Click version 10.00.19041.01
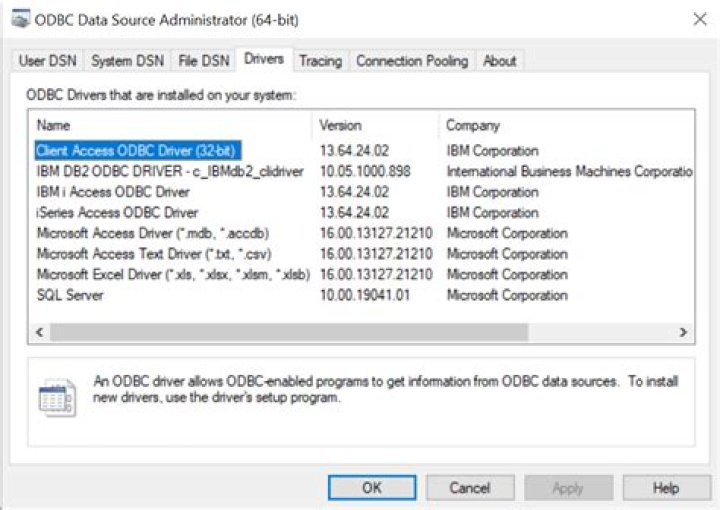The height and width of the screenshot is (510, 720). click(x=365, y=295)
